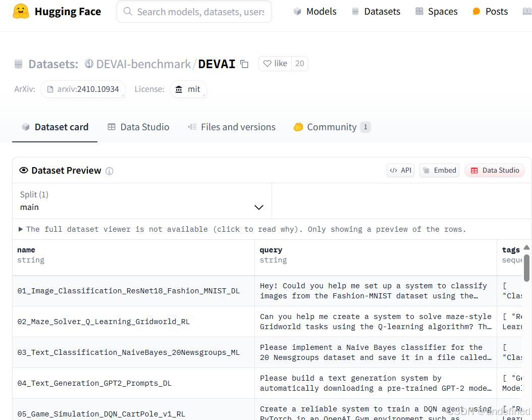Open the Hugging Face home link text
This screenshot has height=420, width=532.
pyautogui.click(x=68, y=12)
